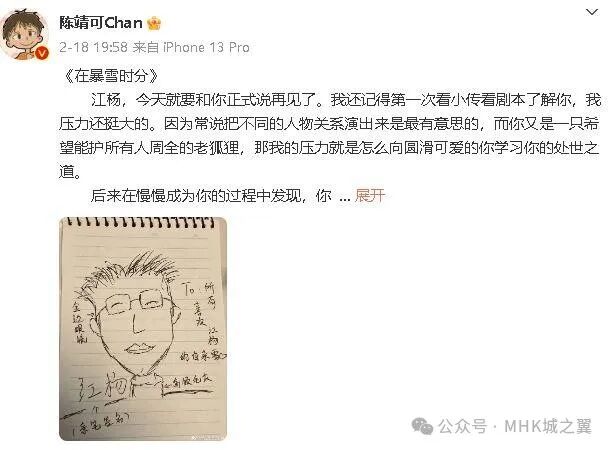This screenshot has height=450, width=611.
Task: Click the handwritten To text in drawing
Action: [189, 289]
